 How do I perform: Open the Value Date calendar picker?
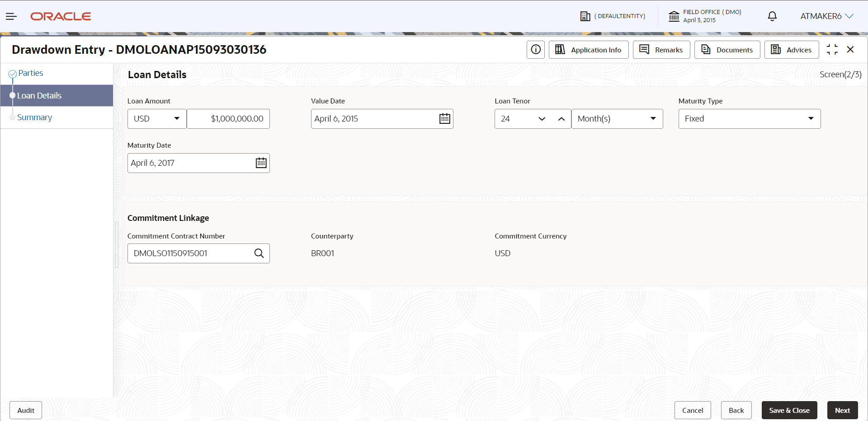(x=445, y=119)
